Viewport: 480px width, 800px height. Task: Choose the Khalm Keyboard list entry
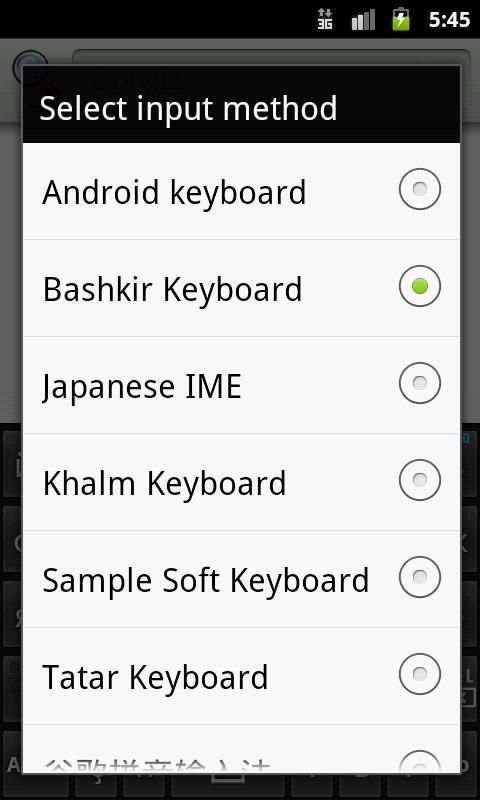tap(241, 482)
